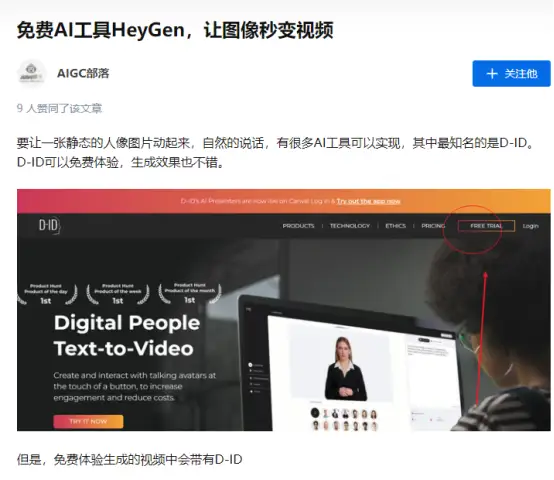This screenshot has width=554, height=480.
Task: Click the D-ID logo in the screenshot
Action: [49, 225]
